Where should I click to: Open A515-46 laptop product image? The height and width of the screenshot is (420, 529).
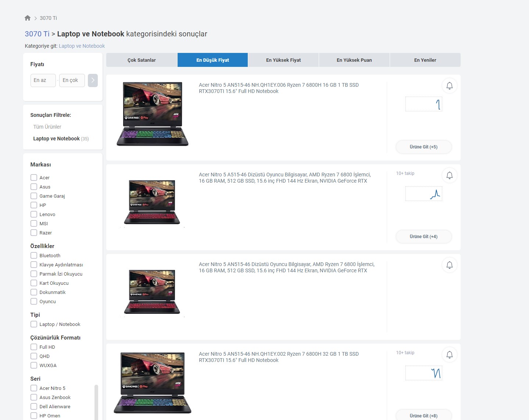(x=152, y=202)
